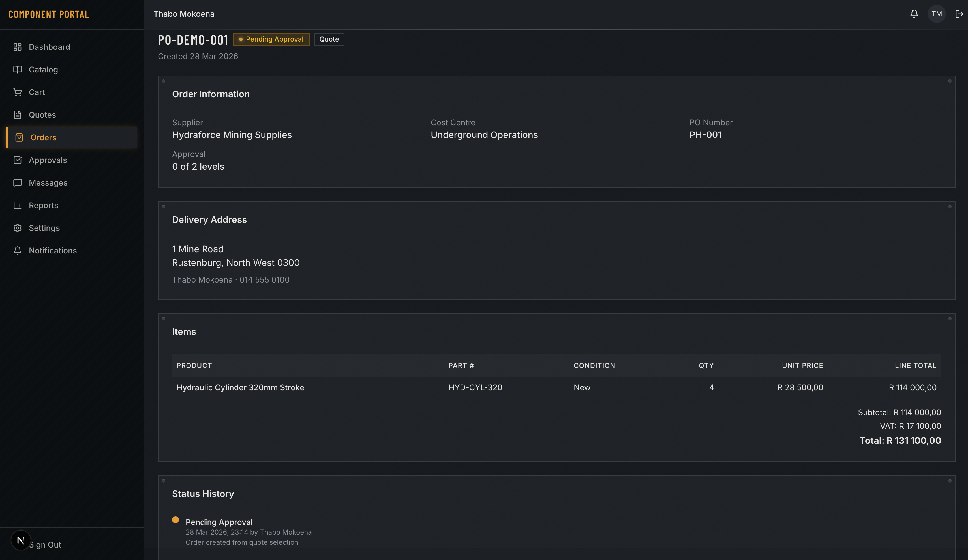Screen dimensions: 968x560
Task: Open the Orders section highlighted in sidebar
Action: tap(43, 137)
